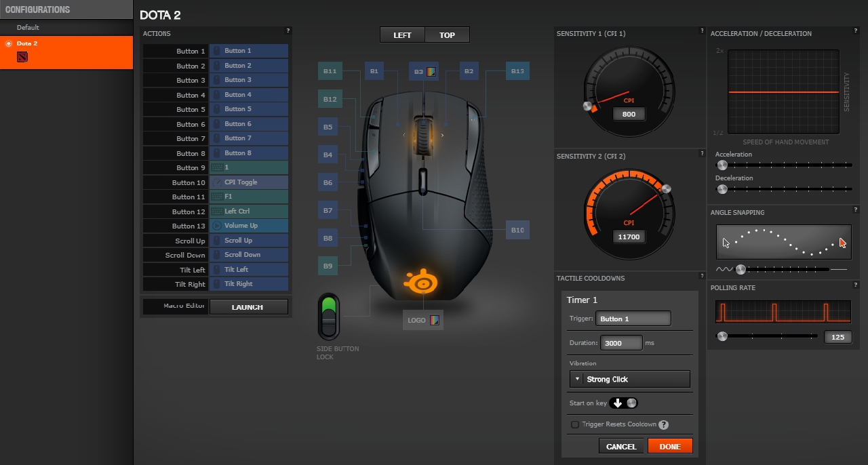Open the CPI Toggle action for Button 10
Screen dimensions: 868x465
tap(249, 182)
